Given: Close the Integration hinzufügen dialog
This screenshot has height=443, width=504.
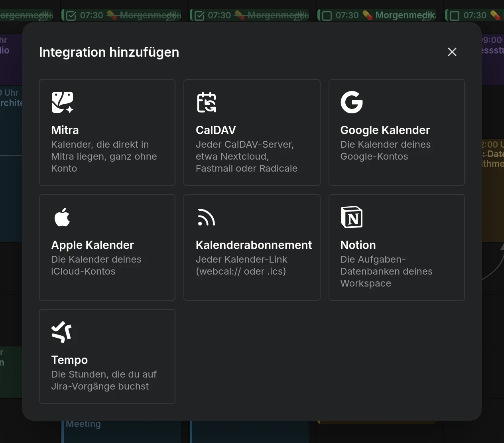Looking at the screenshot, I should point(452,52).
